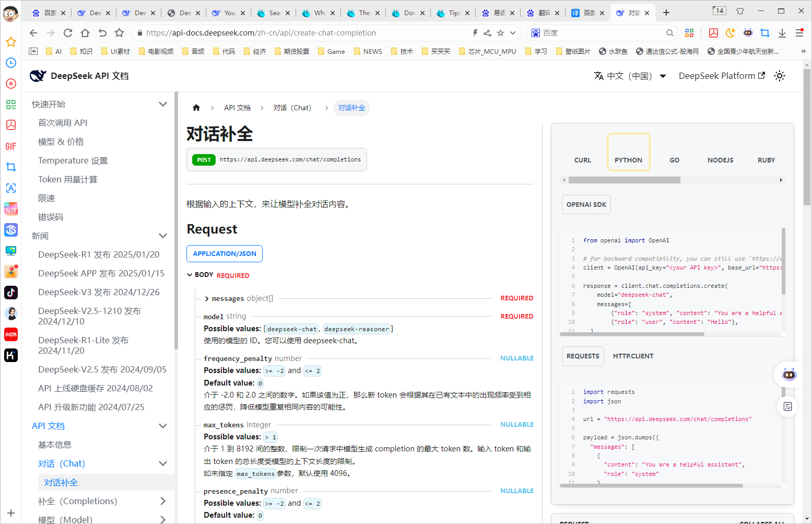This screenshot has width=812, height=524.
Task: Open the Xiaohongshu icon in left sidebar
Action: tap(11, 334)
